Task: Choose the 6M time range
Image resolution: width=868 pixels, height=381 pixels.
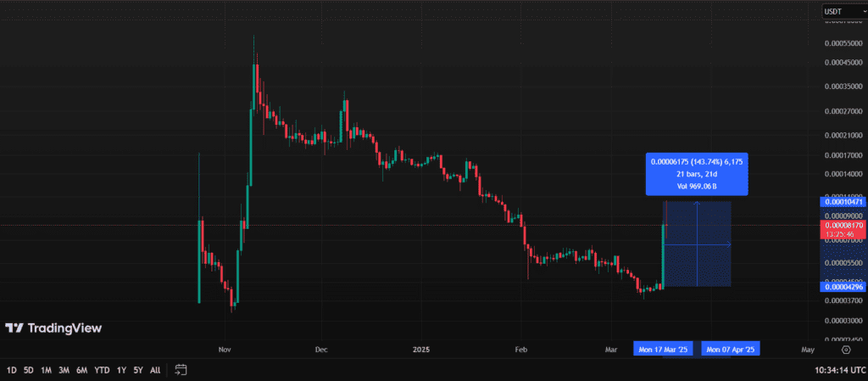Action: [81, 370]
